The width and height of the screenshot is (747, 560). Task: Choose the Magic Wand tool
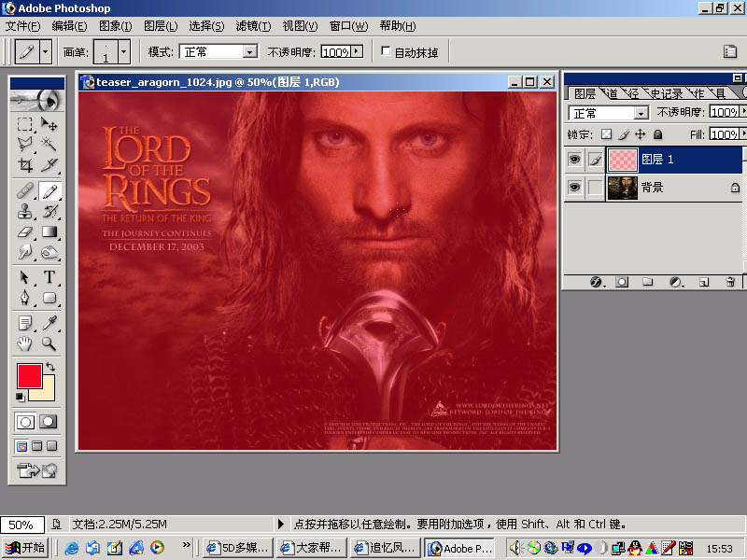(x=49, y=144)
